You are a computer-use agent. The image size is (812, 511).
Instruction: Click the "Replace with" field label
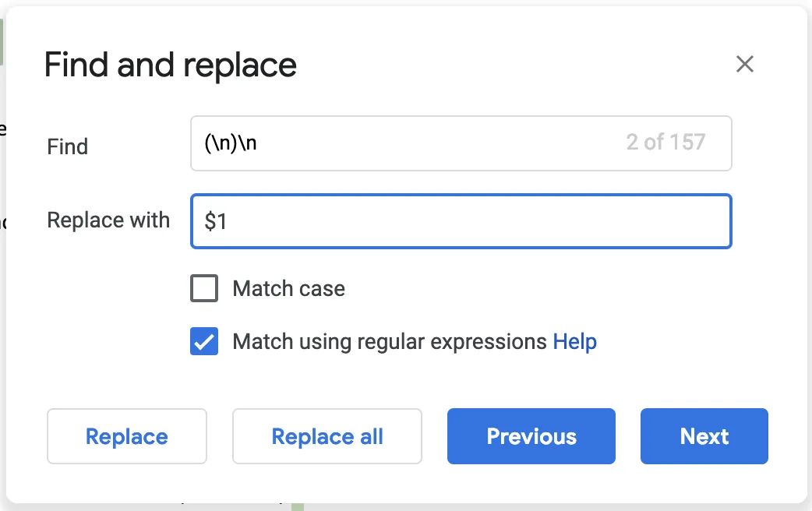click(108, 220)
